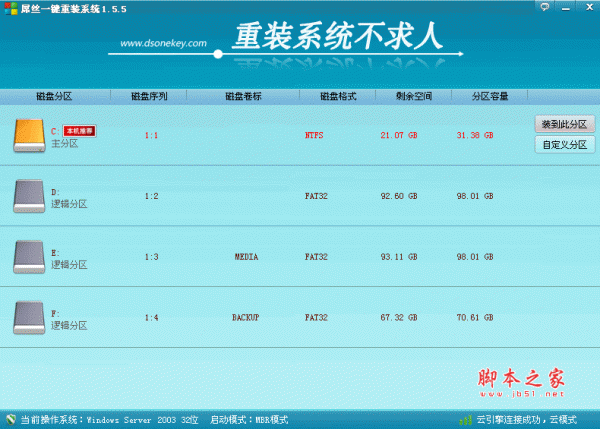
Task: Select the D: 逻辑分区 label
Action: tap(69, 204)
